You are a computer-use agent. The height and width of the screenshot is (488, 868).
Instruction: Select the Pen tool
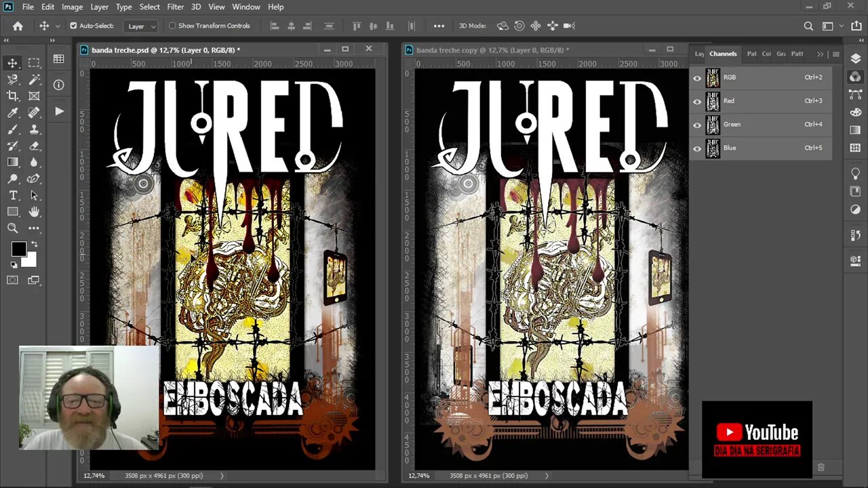(34, 179)
